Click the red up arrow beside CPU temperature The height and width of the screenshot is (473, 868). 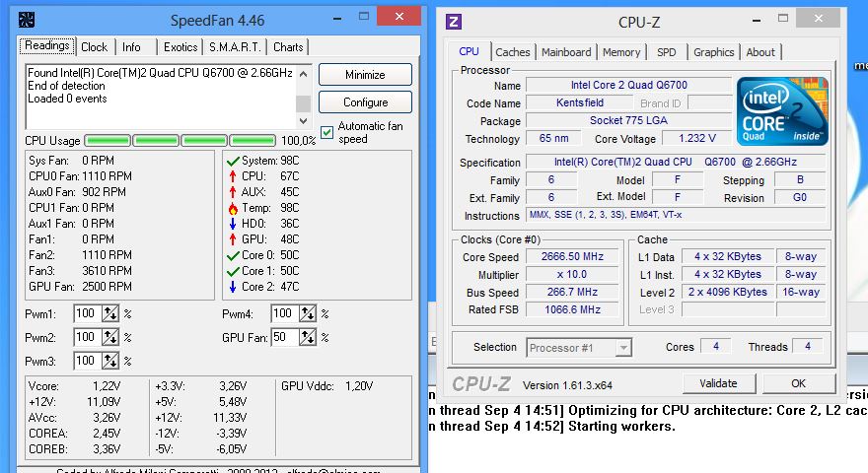pyautogui.click(x=233, y=176)
